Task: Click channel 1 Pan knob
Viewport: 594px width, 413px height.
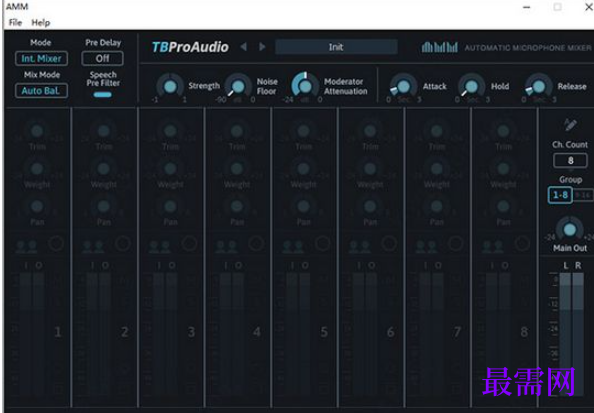Action: [37, 206]
